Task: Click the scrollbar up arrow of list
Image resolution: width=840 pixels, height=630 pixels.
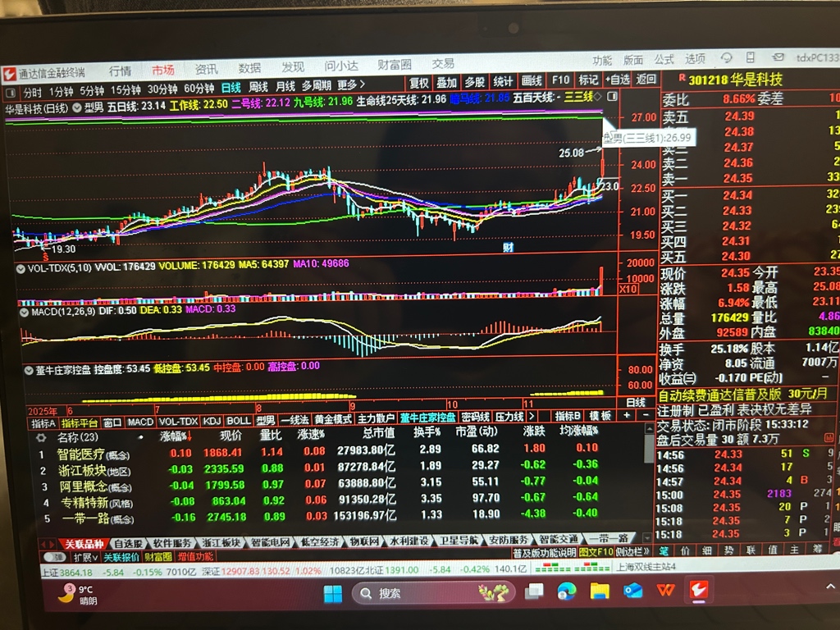Action: click(x=648, y=428)
